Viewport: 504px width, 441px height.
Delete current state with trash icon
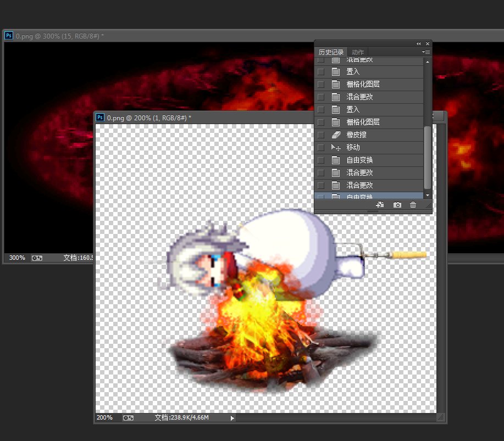pyautogui.click(x=413, y=205)
